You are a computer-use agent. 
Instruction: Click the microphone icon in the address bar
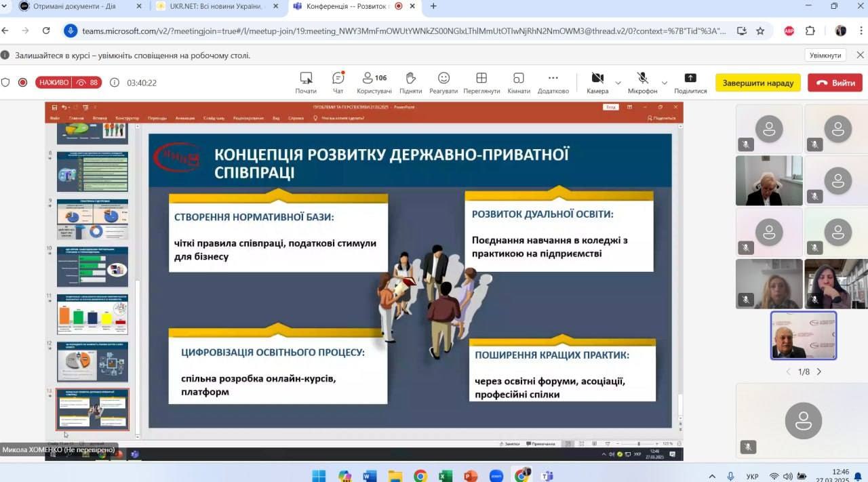tap(71, 31)
